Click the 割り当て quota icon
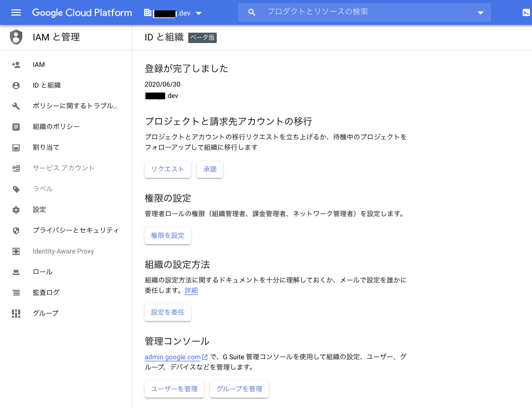Screen dimensions: 532x408 point(16,148)
